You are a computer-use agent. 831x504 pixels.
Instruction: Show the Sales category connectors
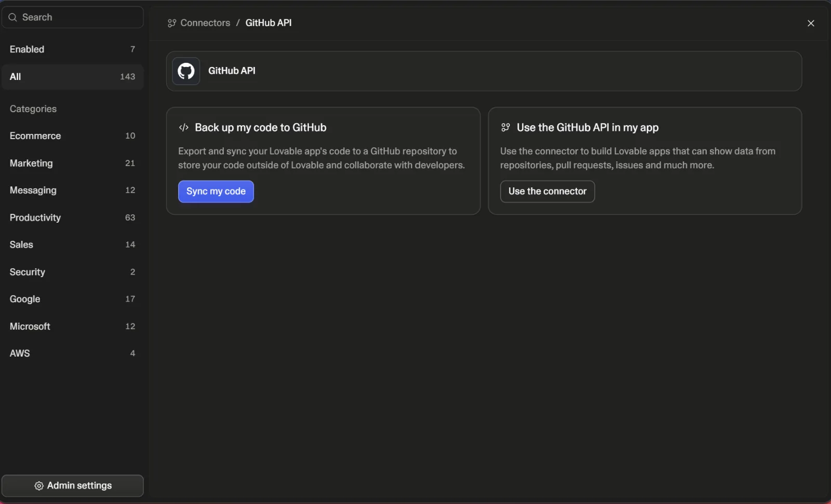(73, 244)
